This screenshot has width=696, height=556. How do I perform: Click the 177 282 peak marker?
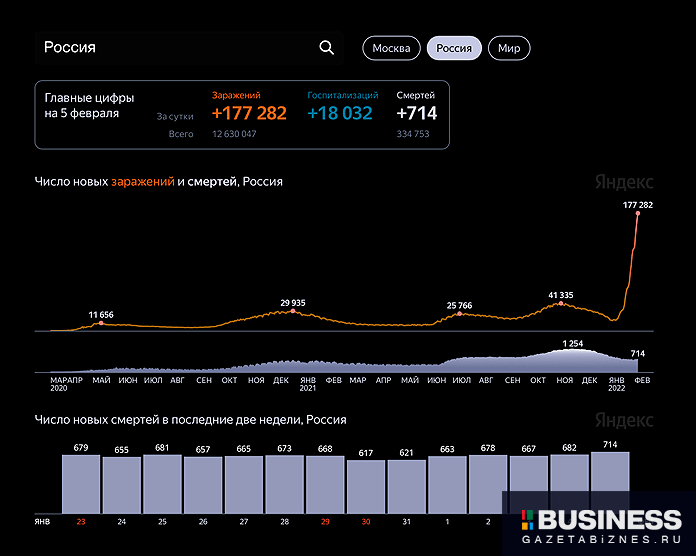tap(637, 214)
